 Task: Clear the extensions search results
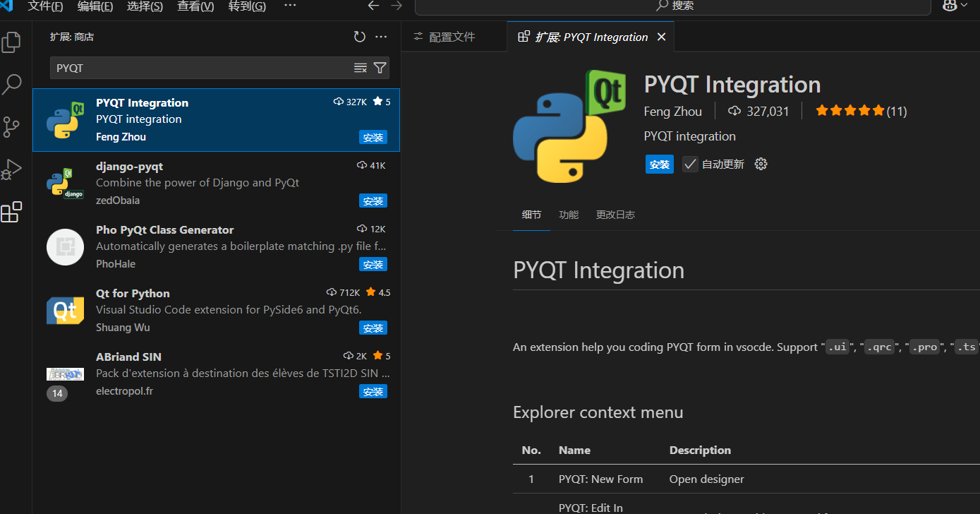pyautogui.click(x=361, y=67)
